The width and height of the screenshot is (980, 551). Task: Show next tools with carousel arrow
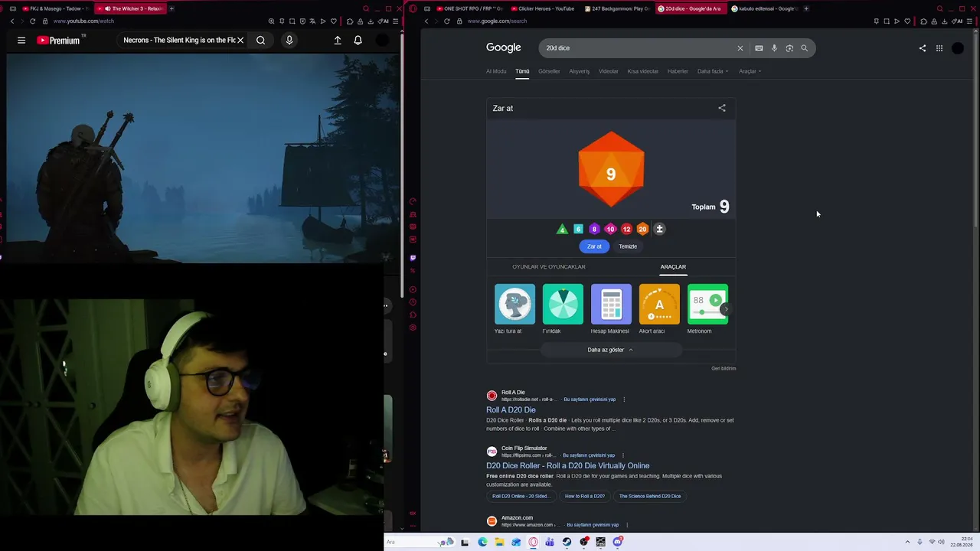pyautogui.click(x=726, y=309)
